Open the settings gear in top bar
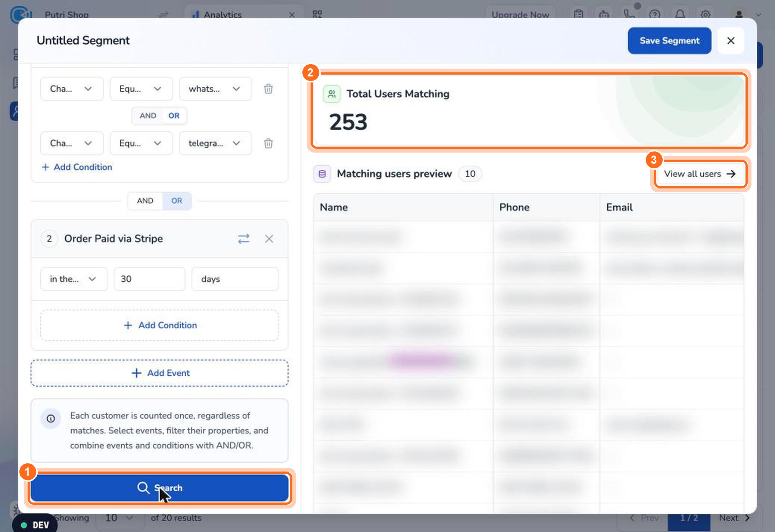 (705, 15)
